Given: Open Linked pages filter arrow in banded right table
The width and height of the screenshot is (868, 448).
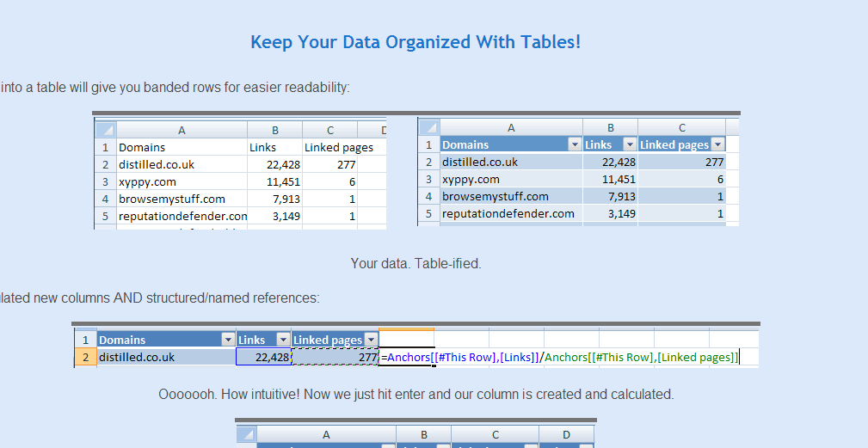Looking at the screenshot, I should [x=717, y=144].
